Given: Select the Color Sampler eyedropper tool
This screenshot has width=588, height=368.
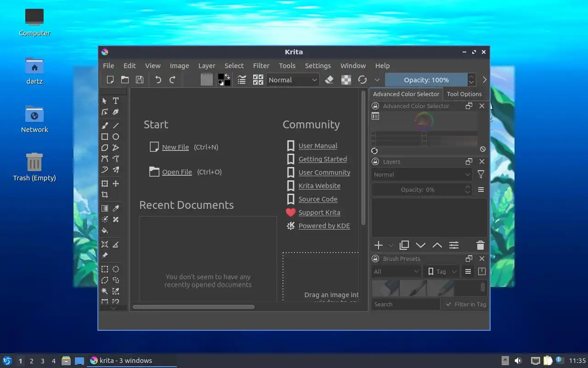Looking at the screenshot, I should click(116, 208).
